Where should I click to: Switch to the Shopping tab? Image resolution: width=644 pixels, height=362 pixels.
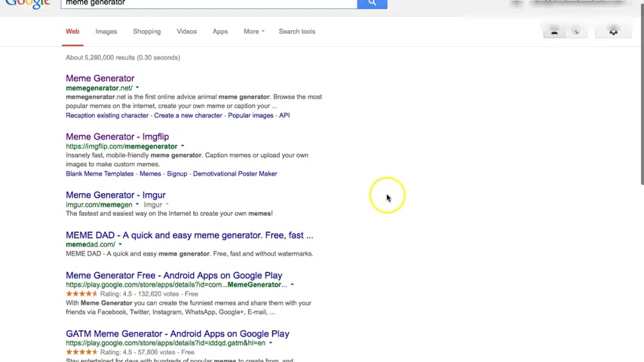click(146, 32)
